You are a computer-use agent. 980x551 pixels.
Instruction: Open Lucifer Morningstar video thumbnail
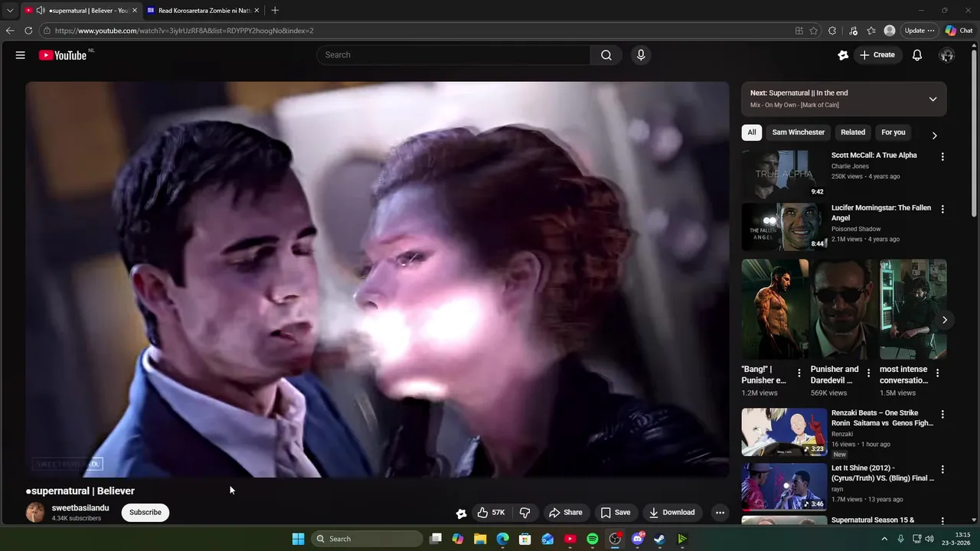coord(784,227)
